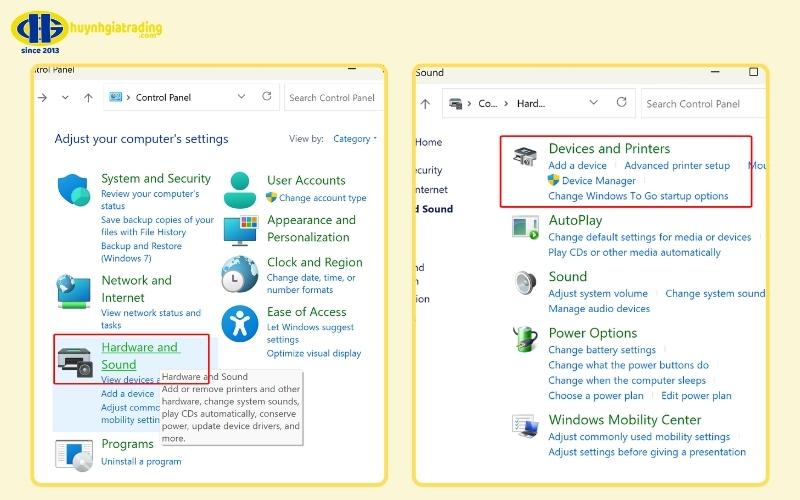
Task: Click the Sound speaker icon
Action: point(526,283)
